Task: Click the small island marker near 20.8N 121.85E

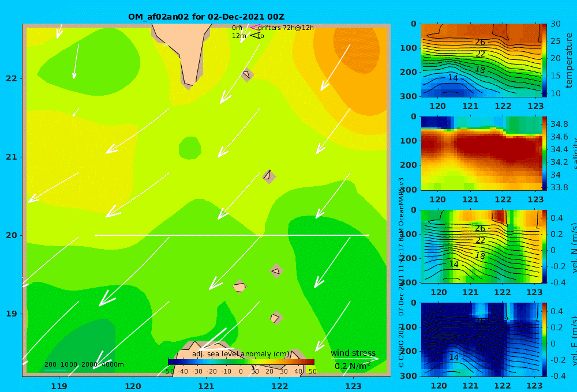Action: [x=269, y=176]
